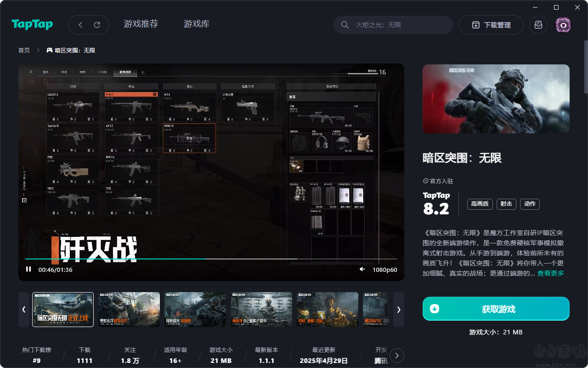Click the search magnifier icon
Image resolution: width=588 pixels, height=368 pixels.
click(x=345, y=25)
